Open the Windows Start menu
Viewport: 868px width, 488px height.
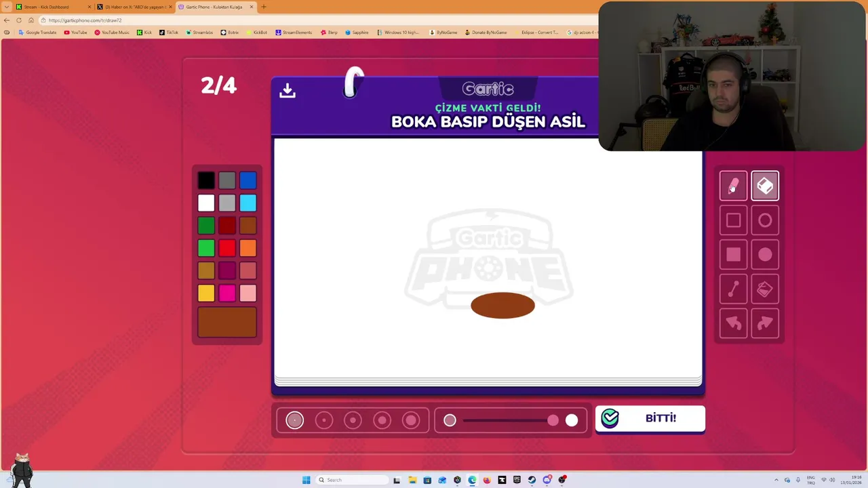pyautogui.click(x=307, y=480)
